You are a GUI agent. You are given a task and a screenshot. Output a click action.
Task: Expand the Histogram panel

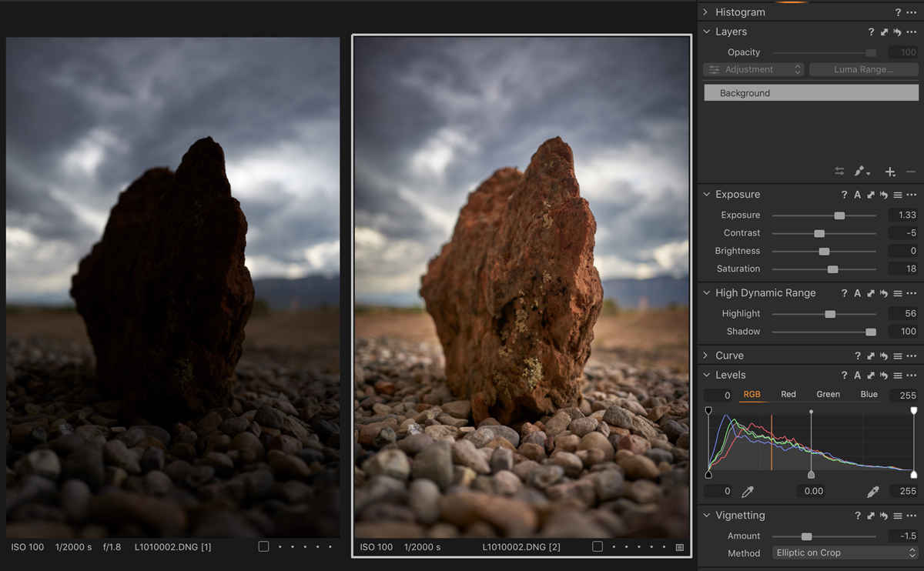[x=706, y=12]
